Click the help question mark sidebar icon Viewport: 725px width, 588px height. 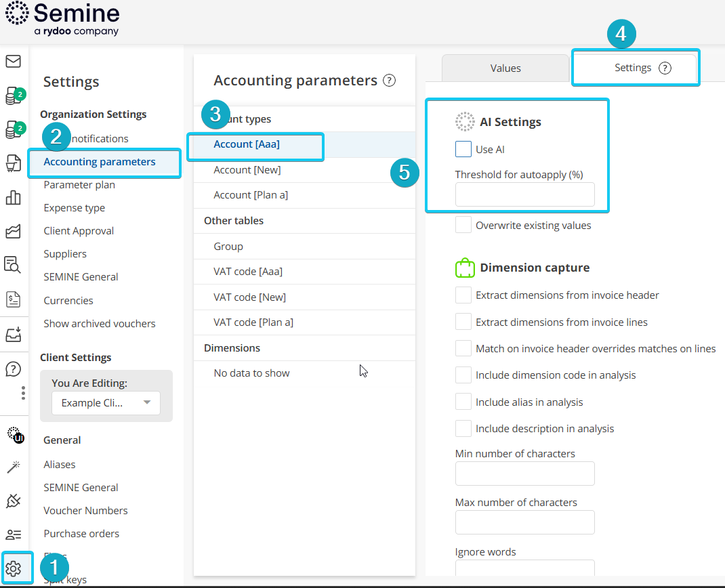coord(13,369)
